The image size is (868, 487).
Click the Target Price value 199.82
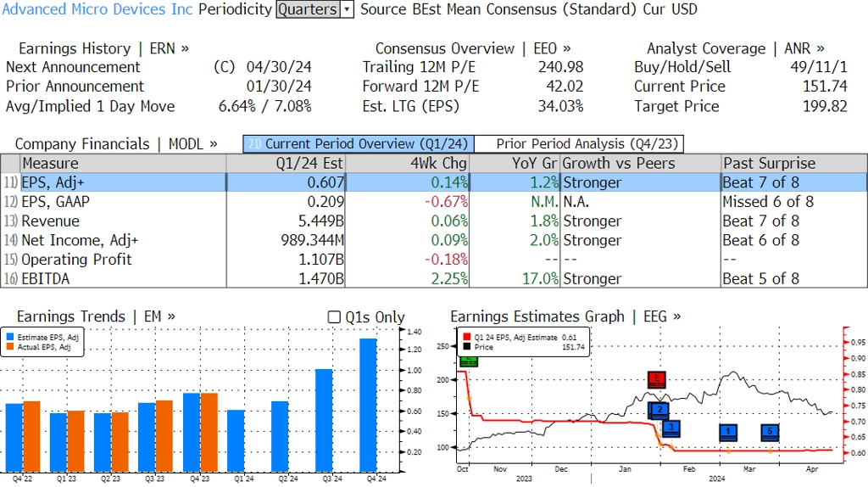point(825,106)
